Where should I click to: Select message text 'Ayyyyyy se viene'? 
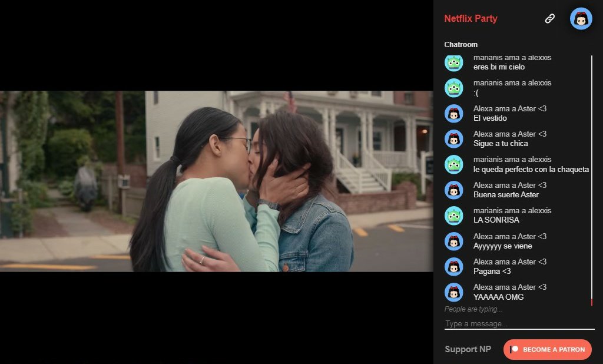(503, 246)
